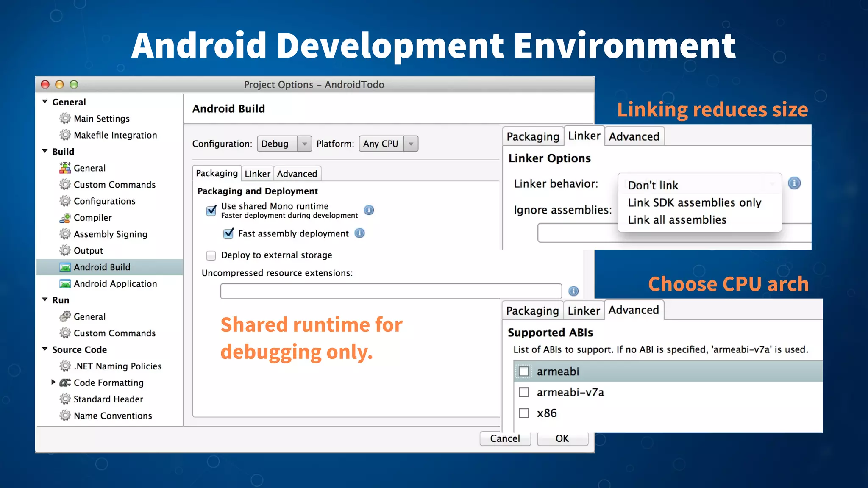The image size is (868, 488).
Task: Click the uncompressed resource extensions input field
Action: 391,291
